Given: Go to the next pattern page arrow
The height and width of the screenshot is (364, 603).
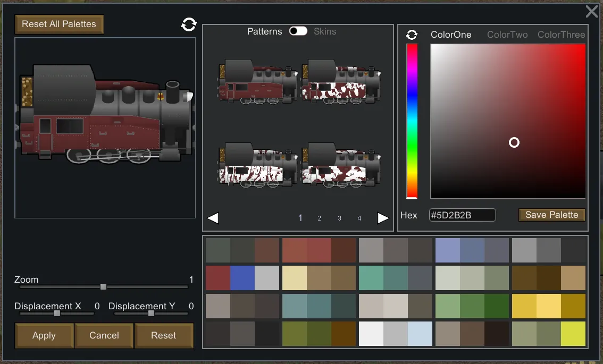Looking at the screenshot, I should (x=383, y=218).
